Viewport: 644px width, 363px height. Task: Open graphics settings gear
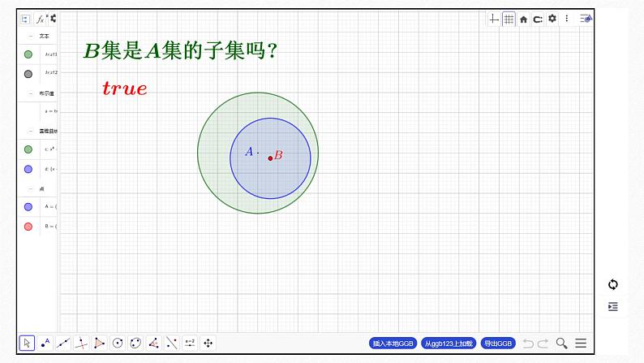(552, 19)
